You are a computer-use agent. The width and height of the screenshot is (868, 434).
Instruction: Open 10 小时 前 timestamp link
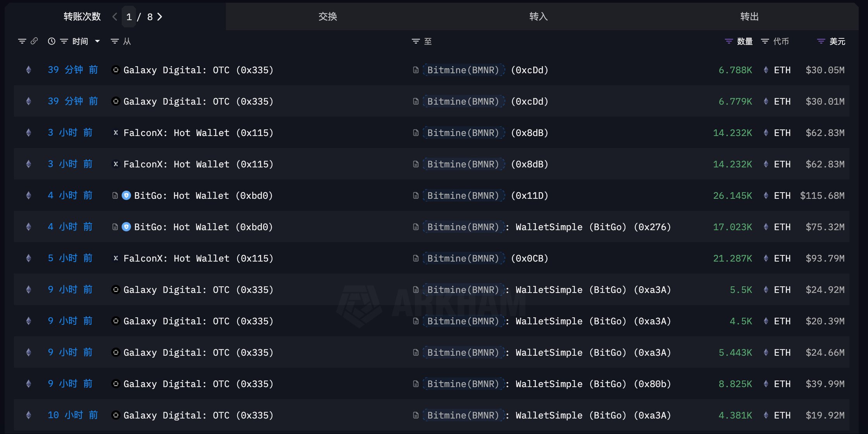[x=73, y=415]
